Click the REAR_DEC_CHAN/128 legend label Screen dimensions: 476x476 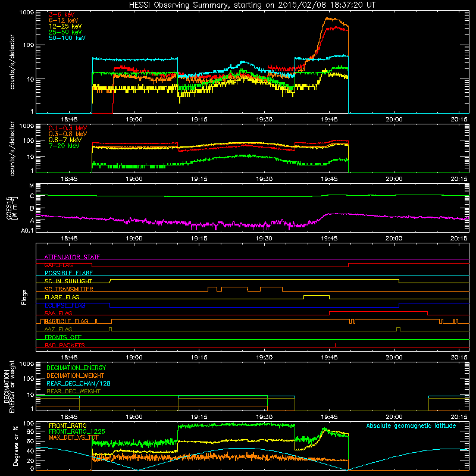coord(79,383)
